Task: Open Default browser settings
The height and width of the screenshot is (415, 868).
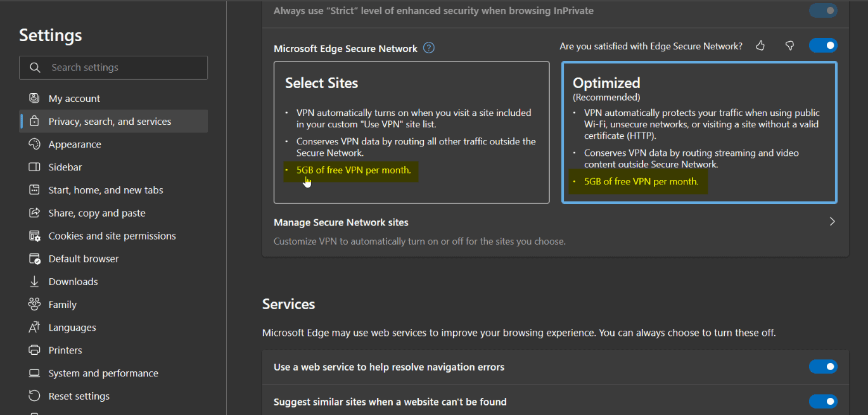Action: pyautogui.click(x=113, y=259)
